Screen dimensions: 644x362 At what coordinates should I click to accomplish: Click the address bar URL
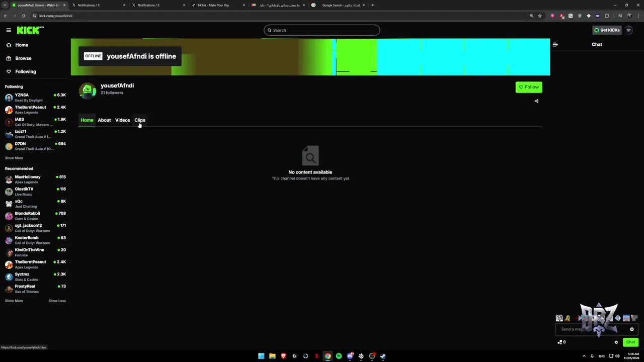56,16
